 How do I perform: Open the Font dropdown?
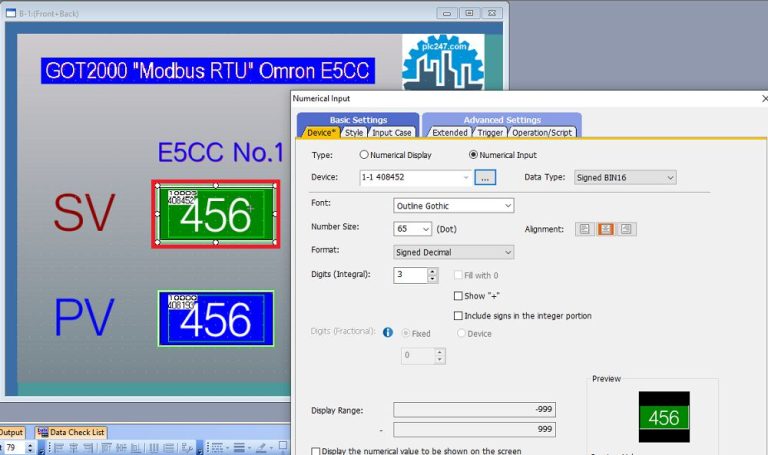pos(454,206)
